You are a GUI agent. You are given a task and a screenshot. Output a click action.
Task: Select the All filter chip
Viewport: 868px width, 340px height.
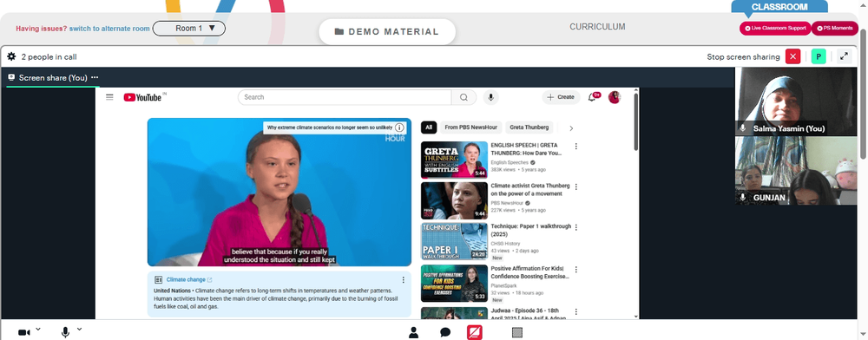click(429, 127)
